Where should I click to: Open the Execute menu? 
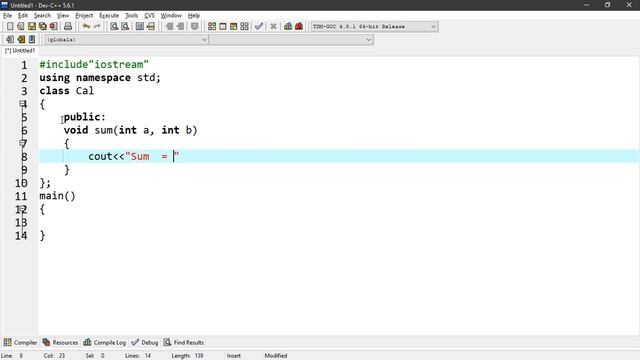tap(109, 16)
